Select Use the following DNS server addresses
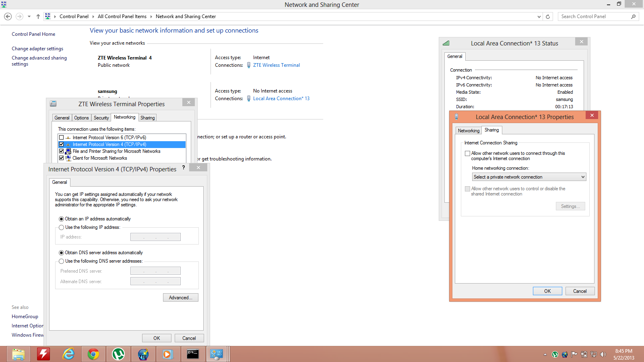Screen dimensions: 644x362 coord(62,261)
